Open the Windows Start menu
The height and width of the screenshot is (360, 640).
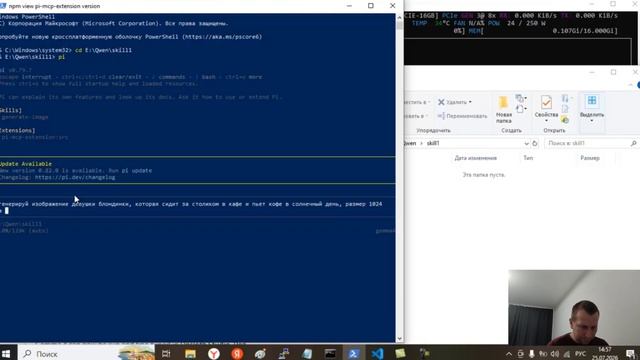click(x=6, y=353)
